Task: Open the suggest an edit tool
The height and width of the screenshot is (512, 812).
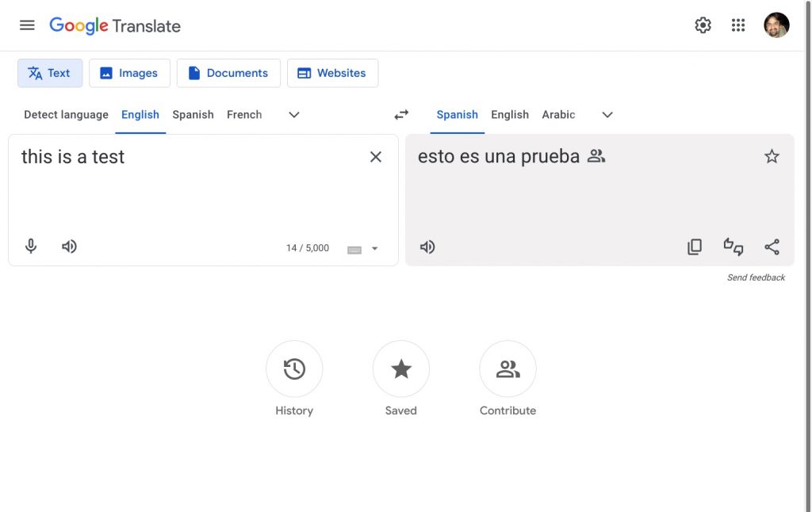Action: [x=733, y=246]
